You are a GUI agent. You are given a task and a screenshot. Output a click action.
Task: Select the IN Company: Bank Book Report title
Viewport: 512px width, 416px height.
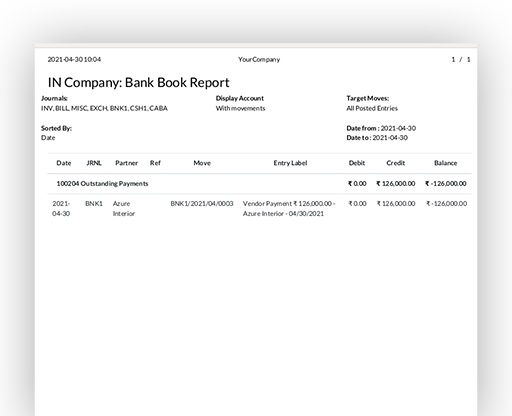(x=139, y=82)
